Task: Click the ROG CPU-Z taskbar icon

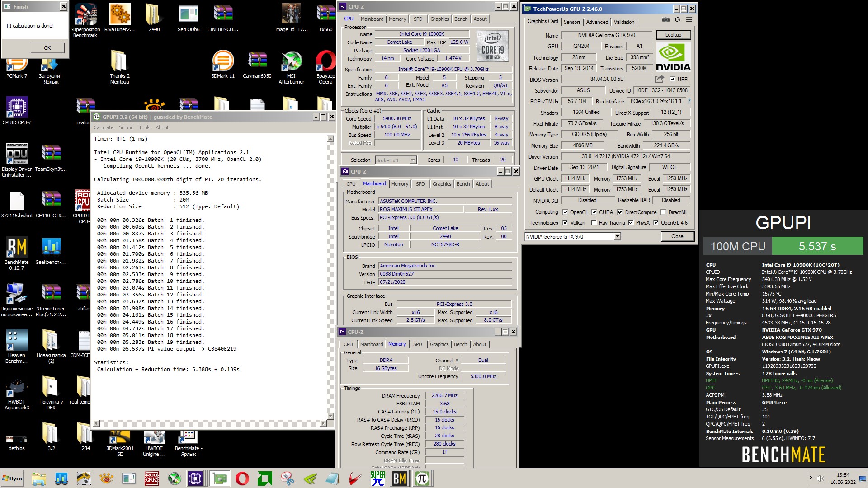Action: (152, 479)
